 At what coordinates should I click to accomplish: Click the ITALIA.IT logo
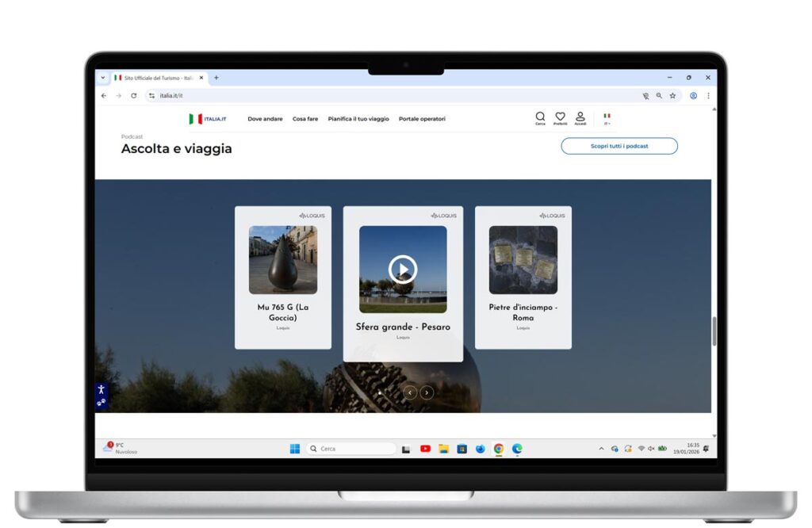click(x=208, y=119)
